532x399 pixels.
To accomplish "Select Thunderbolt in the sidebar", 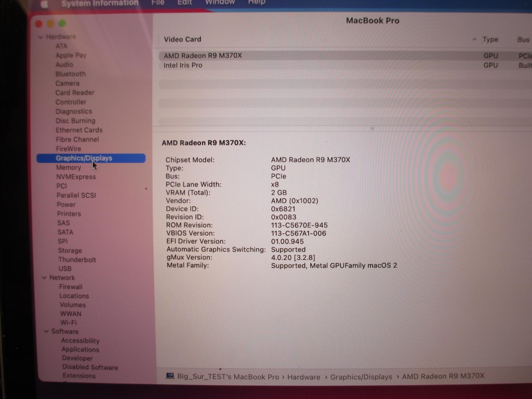I will coord(77,260).
